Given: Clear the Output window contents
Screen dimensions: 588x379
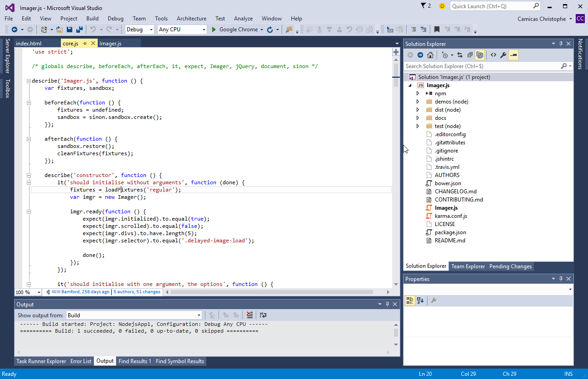Looking at the screenshot, I should point(249,315).
